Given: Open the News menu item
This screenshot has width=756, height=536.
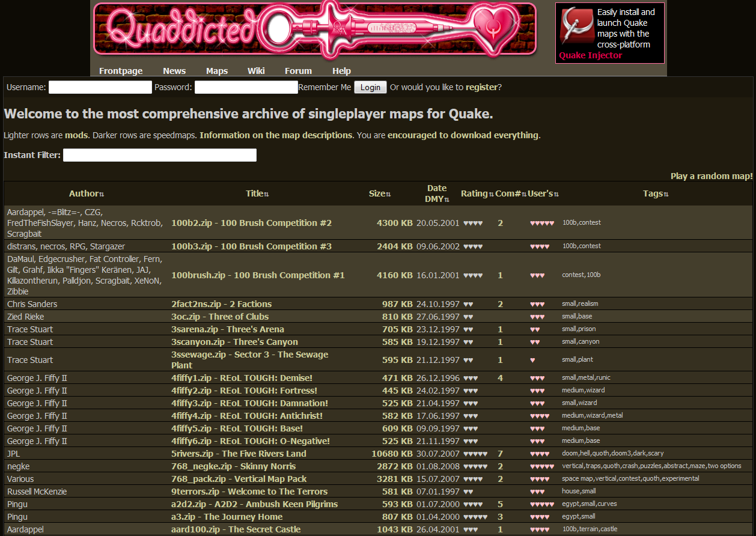Looking at the screenshot, I should coord(174,71).
